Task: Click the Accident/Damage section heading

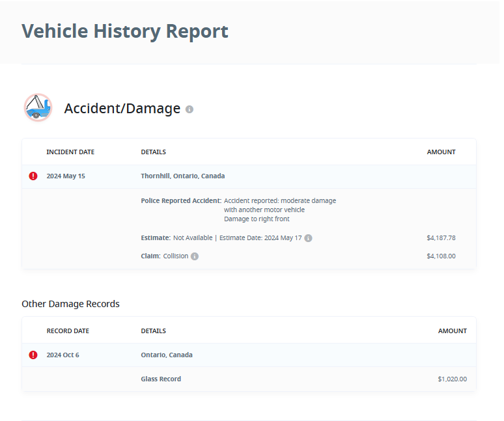Action: click(x=122, y=108)
